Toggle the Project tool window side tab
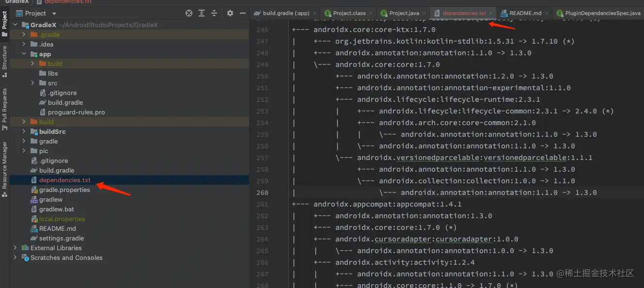The height and width of the screenshot is (288, 644). pos(4,23)
